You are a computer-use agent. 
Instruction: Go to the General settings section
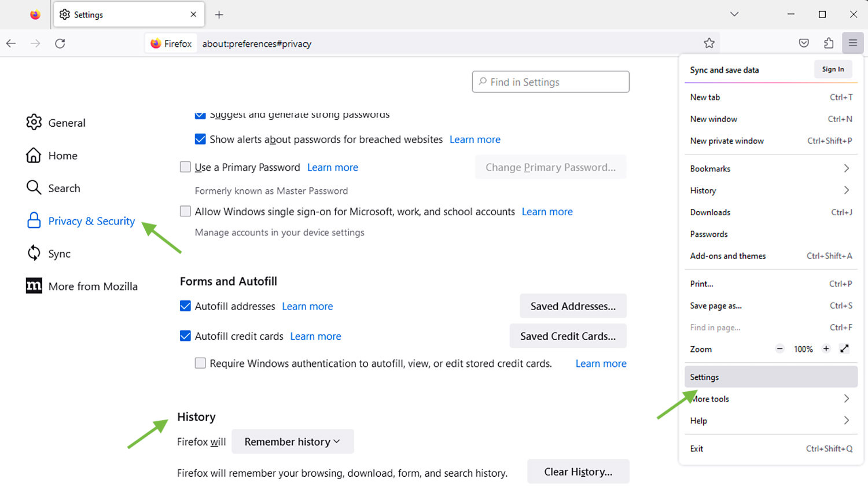67,123
